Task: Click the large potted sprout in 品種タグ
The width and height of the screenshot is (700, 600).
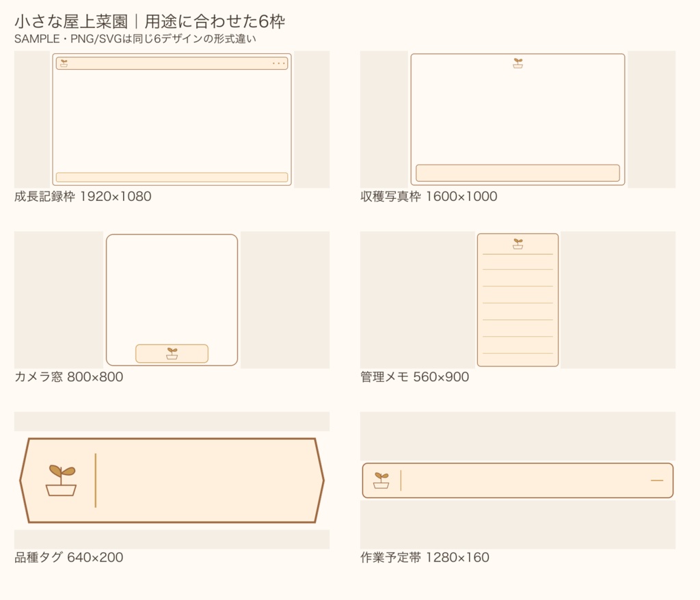Action: click(61, 480)
